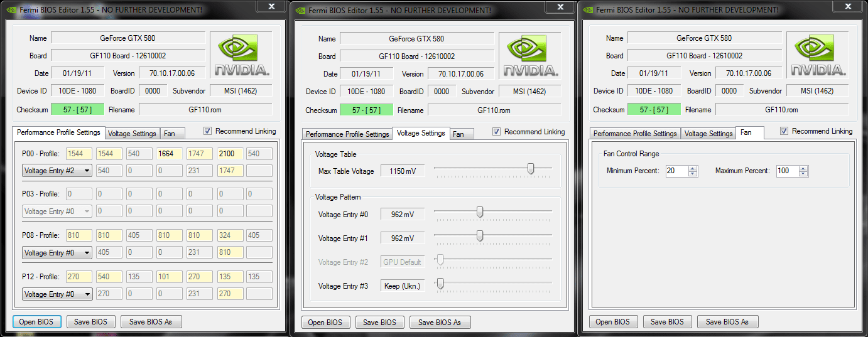This screenshot has width=868, height=337.
Task: Toggle Recommend Linking in the left window
Action: coord(208,131)
